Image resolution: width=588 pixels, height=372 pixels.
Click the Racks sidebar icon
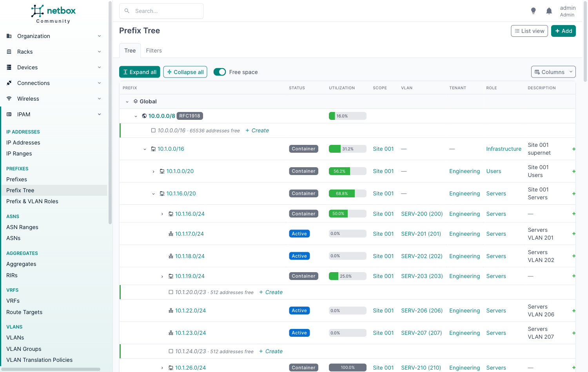(x=9, y=52)
